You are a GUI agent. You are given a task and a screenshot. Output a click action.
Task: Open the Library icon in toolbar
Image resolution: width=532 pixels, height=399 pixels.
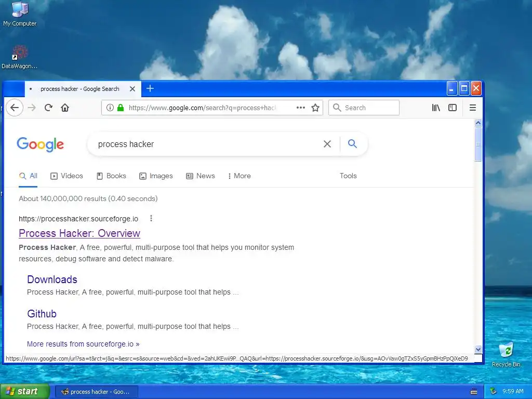pos(436,108)
